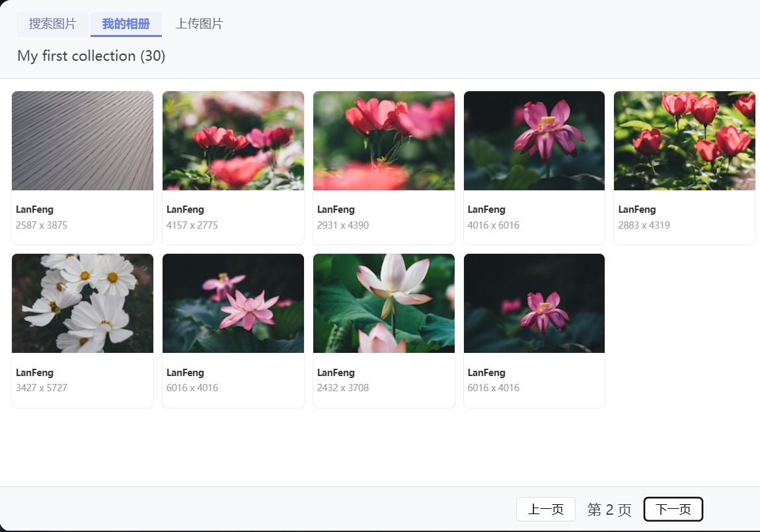760x532 pixels.
Task: Choose the photo above the 4157 x 2775 label
Action: 233,141
